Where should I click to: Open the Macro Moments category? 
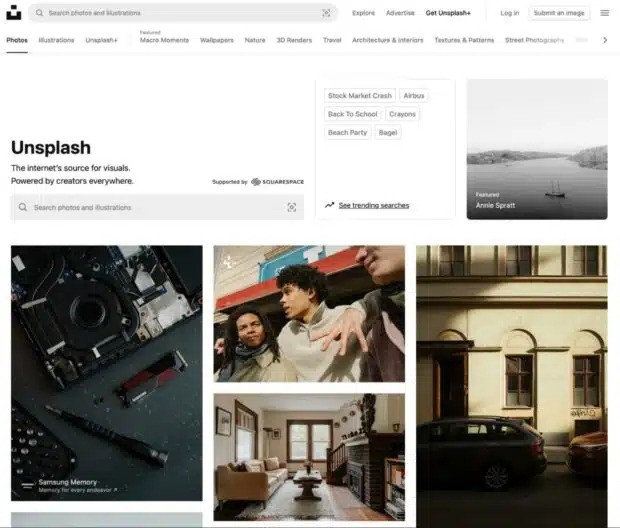(164, 40)
